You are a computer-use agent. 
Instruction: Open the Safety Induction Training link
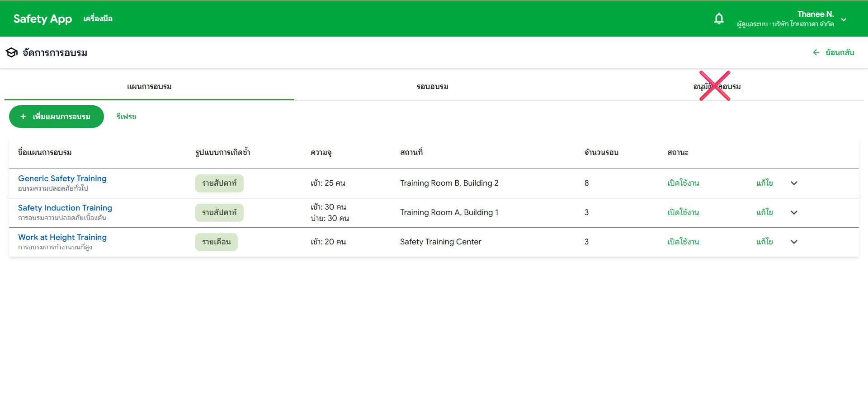click(x=65, y=208)
